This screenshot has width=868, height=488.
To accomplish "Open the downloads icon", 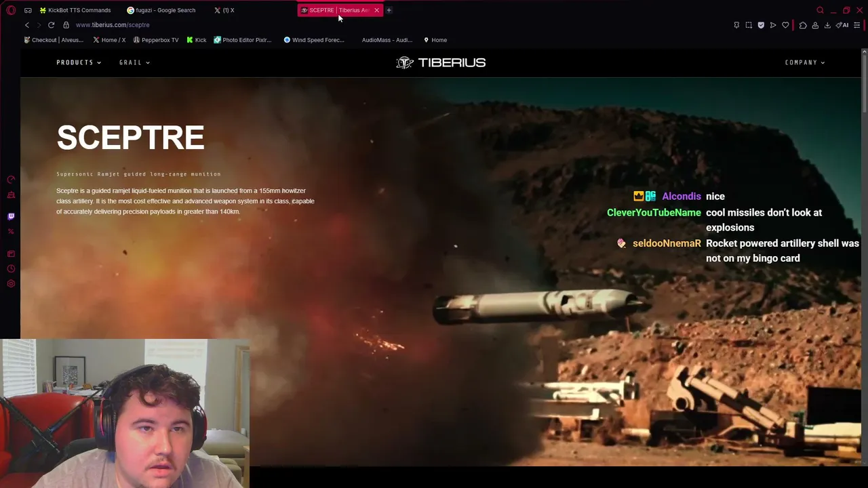I will pos(827,25).
